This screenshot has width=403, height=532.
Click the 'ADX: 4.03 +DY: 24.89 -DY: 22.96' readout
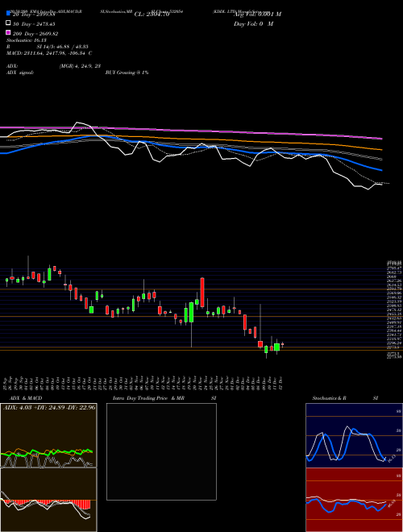pos(49,407)
